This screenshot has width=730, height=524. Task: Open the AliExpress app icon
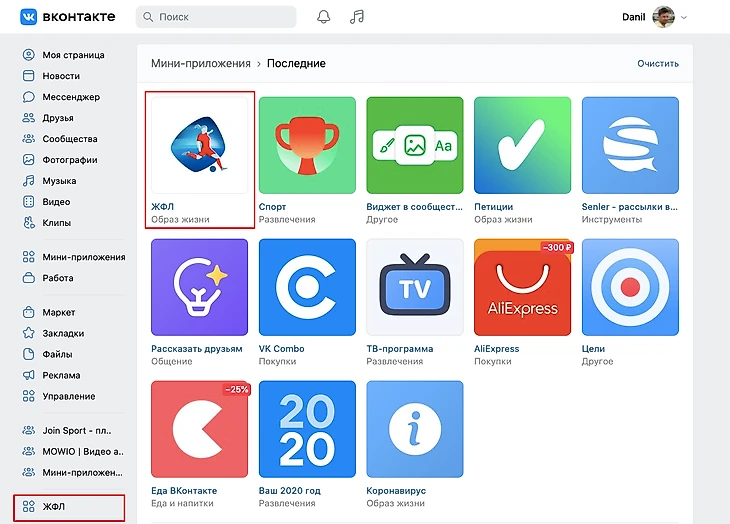[x=522, y=287]
